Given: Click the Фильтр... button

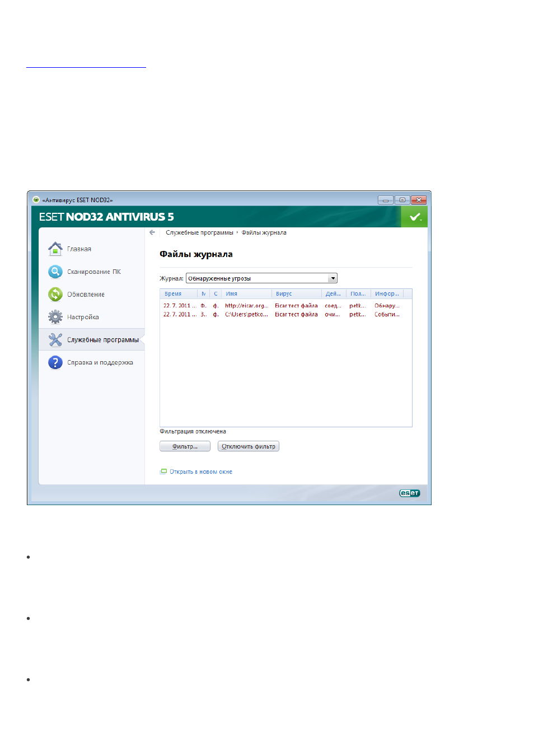Looking at the screenshot, I should 185,446.
